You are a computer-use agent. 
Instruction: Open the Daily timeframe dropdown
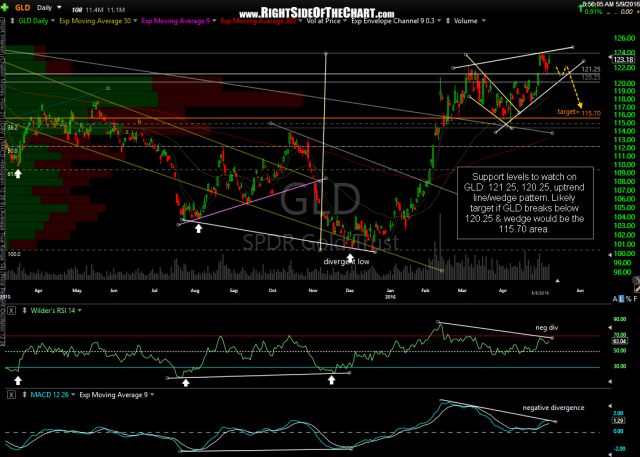click(59, 7)
